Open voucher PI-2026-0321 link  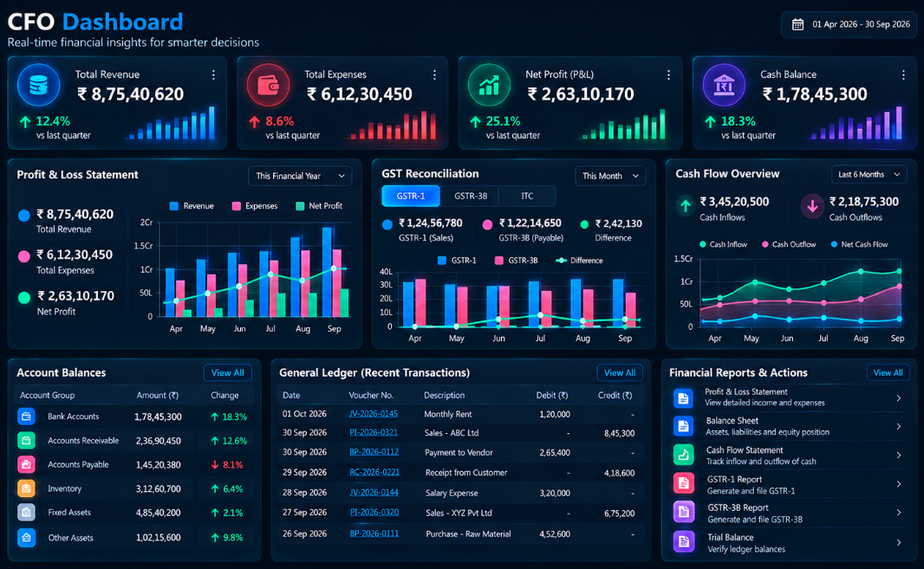(x=374, y=433)
